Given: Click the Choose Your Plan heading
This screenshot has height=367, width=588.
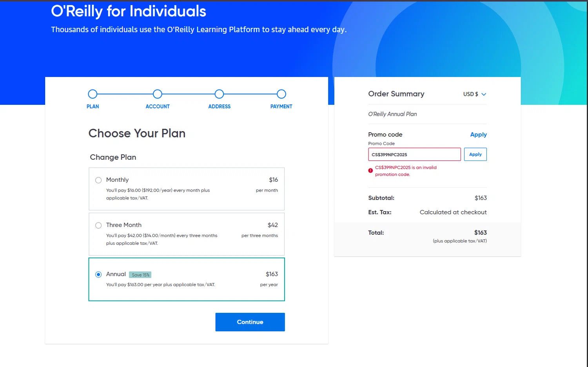Looking at the screenshot, I should 137,133.
